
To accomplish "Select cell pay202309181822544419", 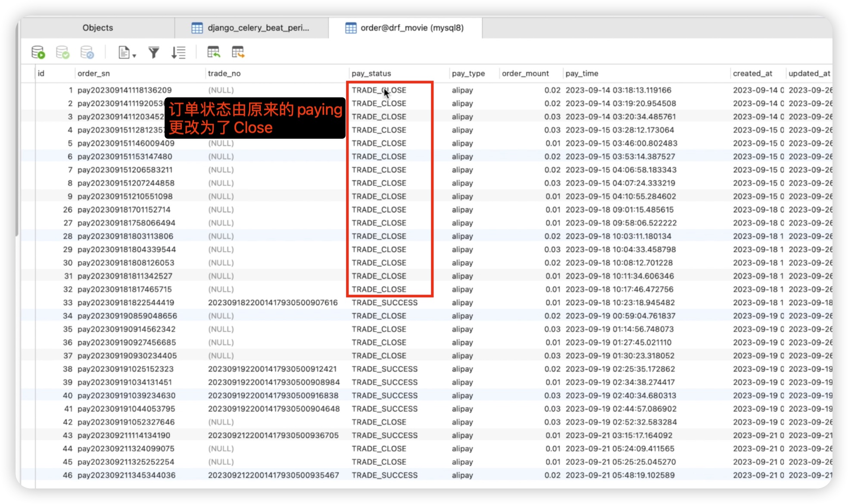I will click(x=126, y=302).
